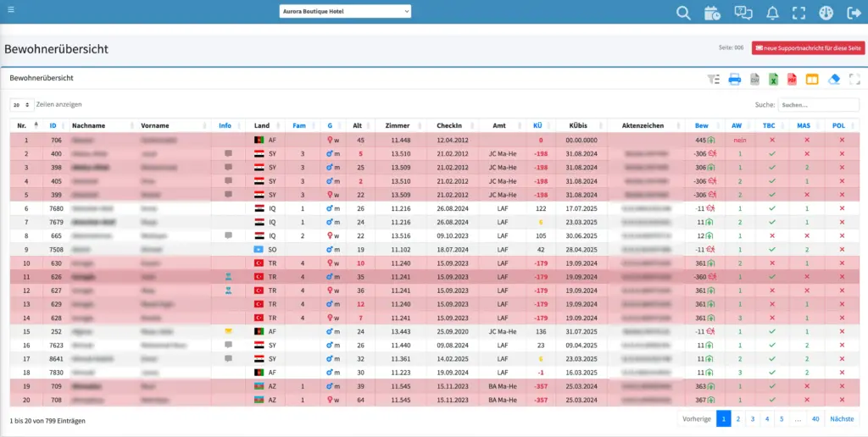
Task: Select current page 1 button
Action: pos(723,419)
